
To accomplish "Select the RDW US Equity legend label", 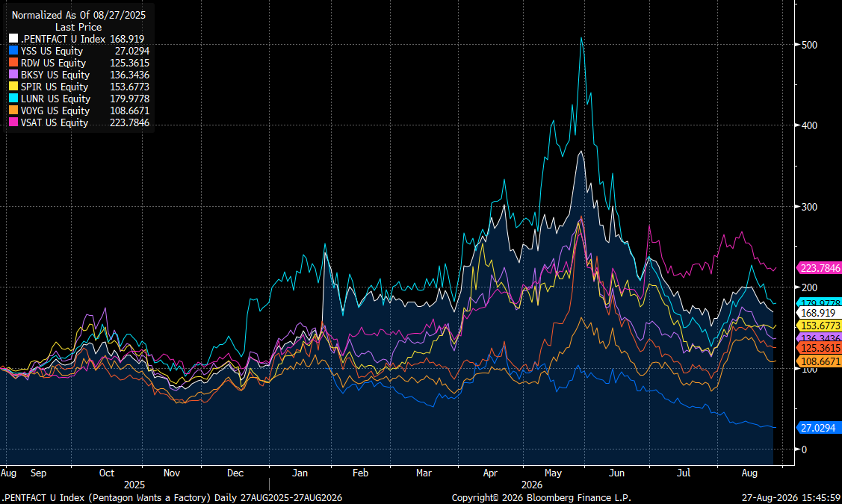I will pyautogui.click(x=53, y=63).
